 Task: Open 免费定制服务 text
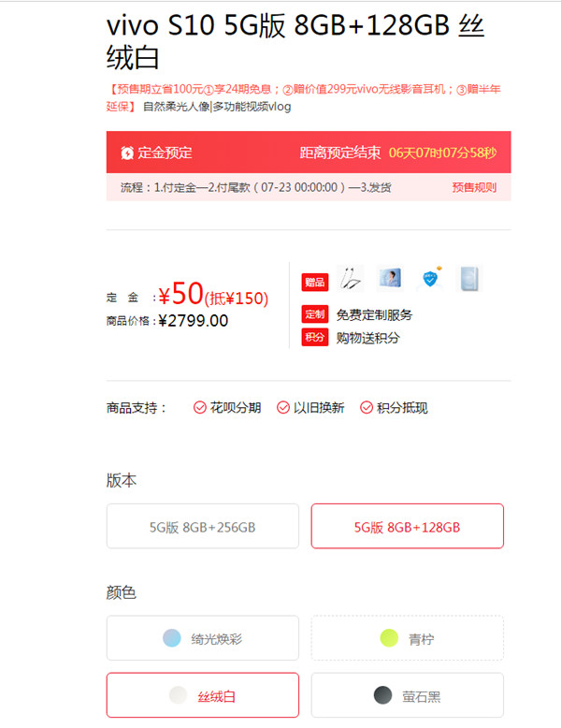[x=374, y=315]
